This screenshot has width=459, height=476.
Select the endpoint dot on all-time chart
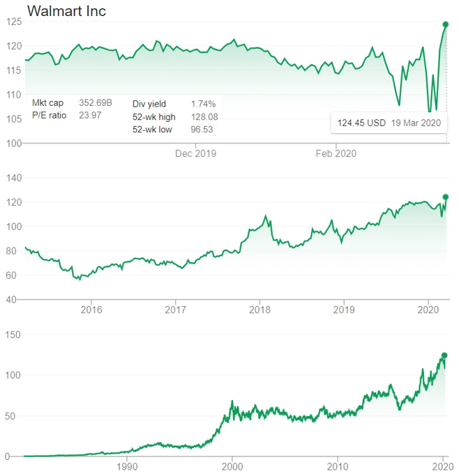pos(444,355)
